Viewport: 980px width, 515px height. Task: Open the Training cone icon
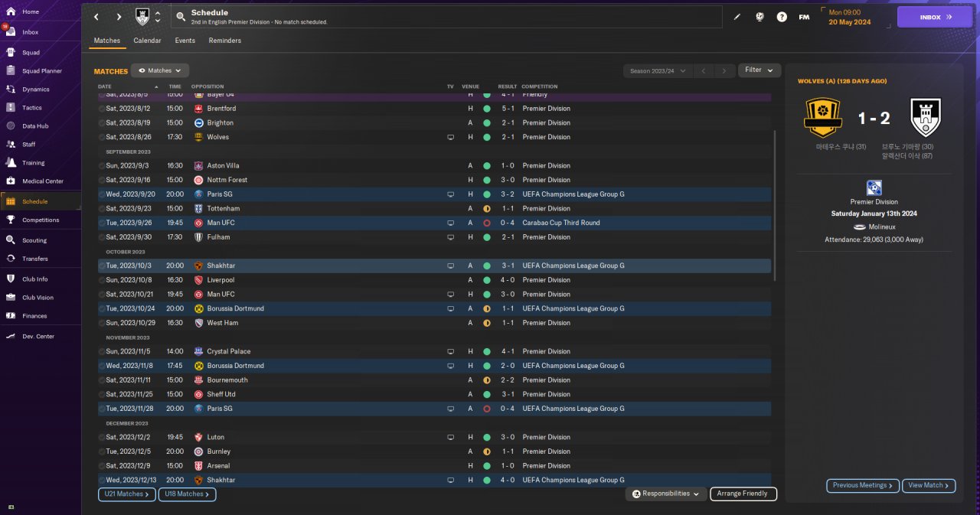pos(11,163)
